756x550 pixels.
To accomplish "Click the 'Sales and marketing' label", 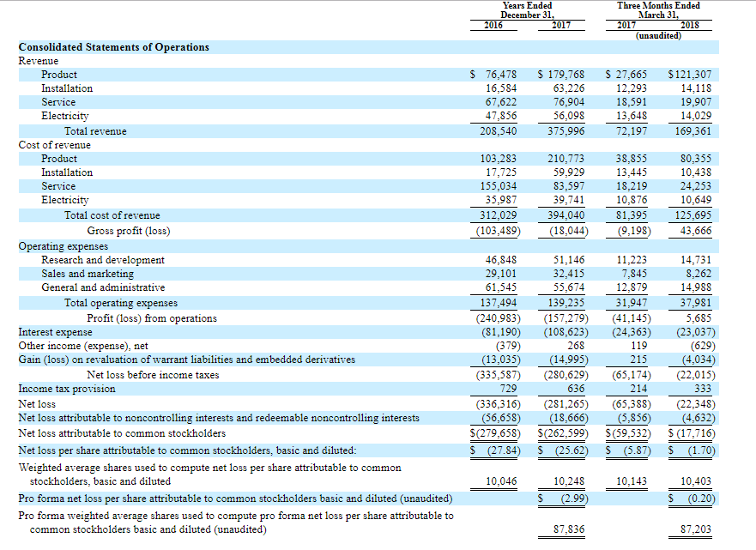I will (88, 274).
